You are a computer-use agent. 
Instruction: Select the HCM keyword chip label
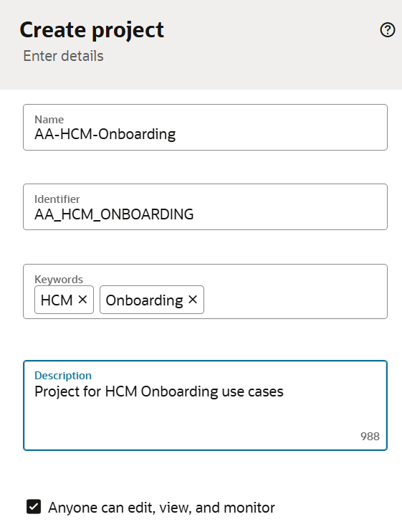click(x=57, y=300)
